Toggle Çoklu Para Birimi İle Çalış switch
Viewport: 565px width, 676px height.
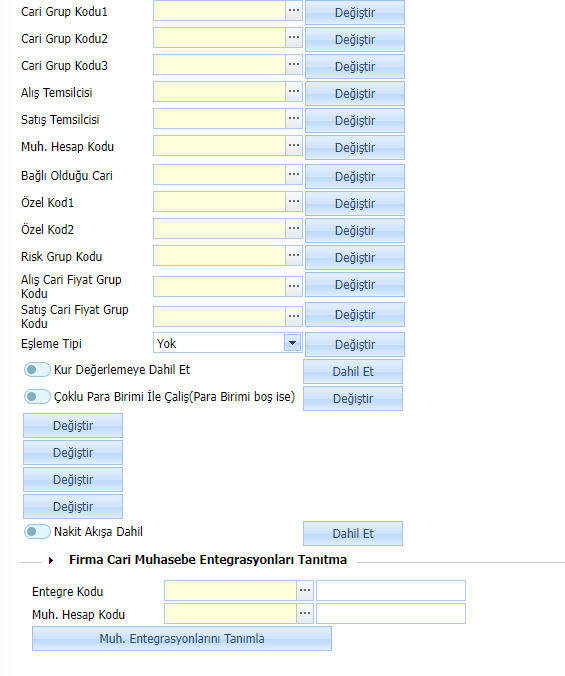(x=37, y=397)
